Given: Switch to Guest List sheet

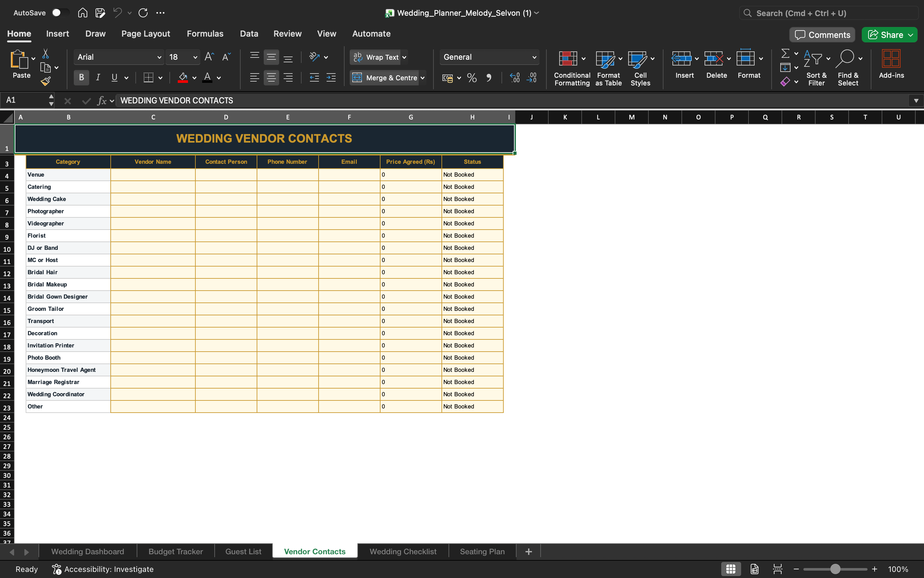Looking at the screenshot, I should coord(243,552).
